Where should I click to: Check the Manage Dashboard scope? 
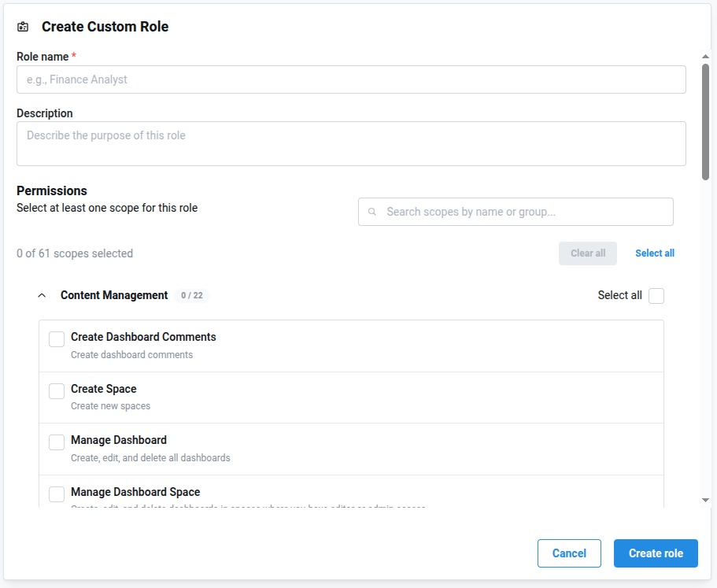tap(56, 442)
